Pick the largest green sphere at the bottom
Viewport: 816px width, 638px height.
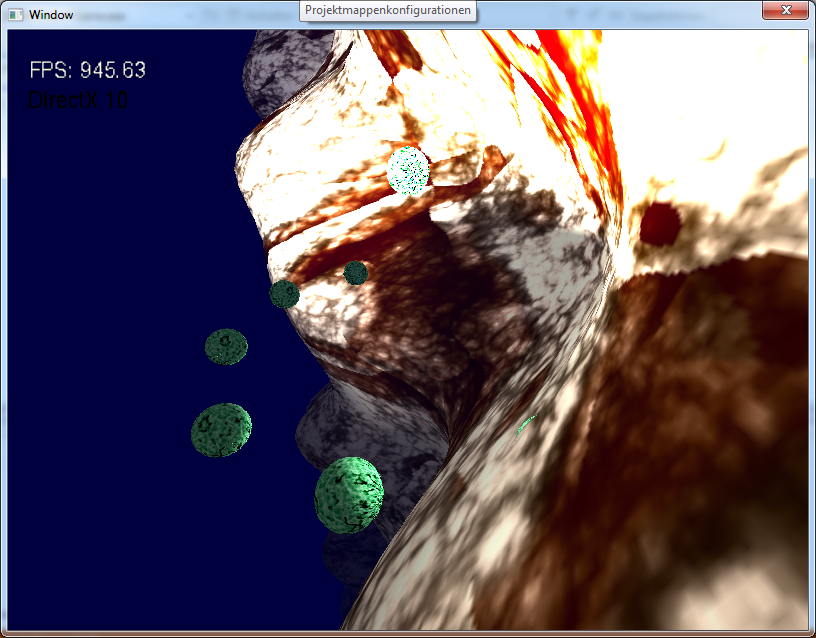point(348,494)
